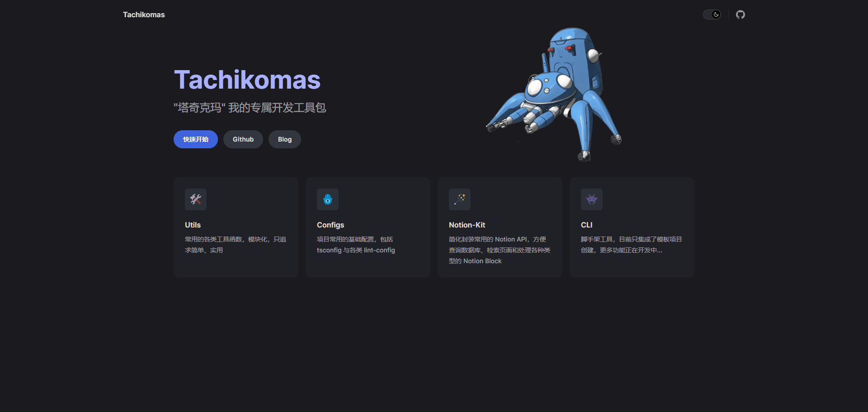Viewport: 868px width, 412px height.
Task: Click the 快速开始 button
Action: click(x=196, y=139)
